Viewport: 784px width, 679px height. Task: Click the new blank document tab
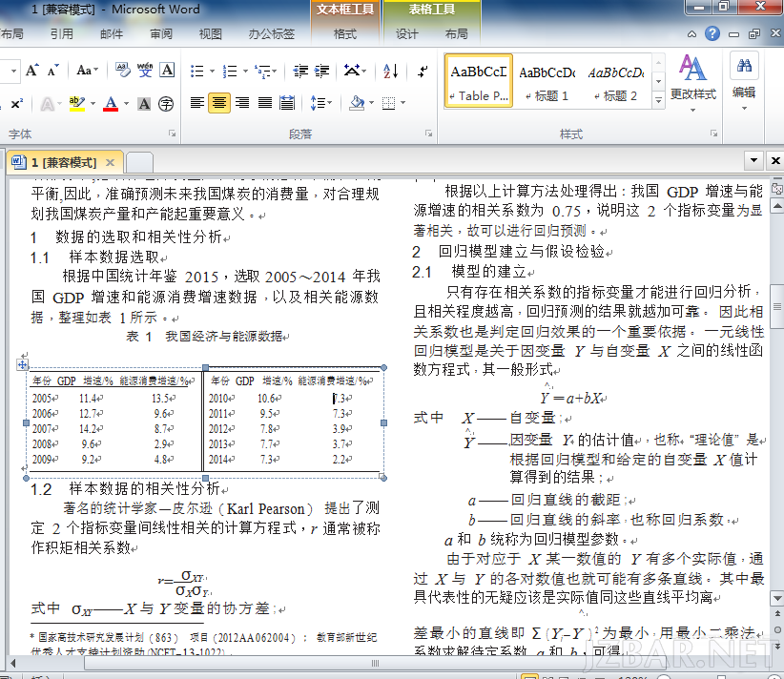[x=139, y=162]
